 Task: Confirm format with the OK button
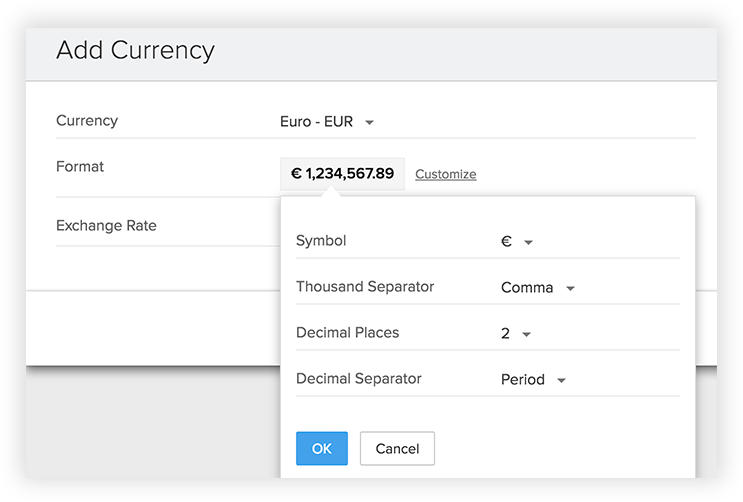(x=321, y=449)
